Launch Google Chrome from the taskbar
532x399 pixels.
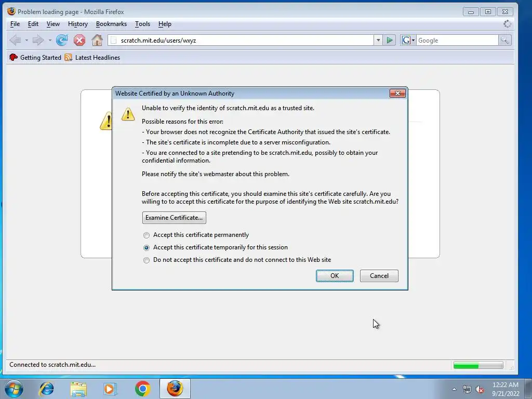[x=142, y=389]
